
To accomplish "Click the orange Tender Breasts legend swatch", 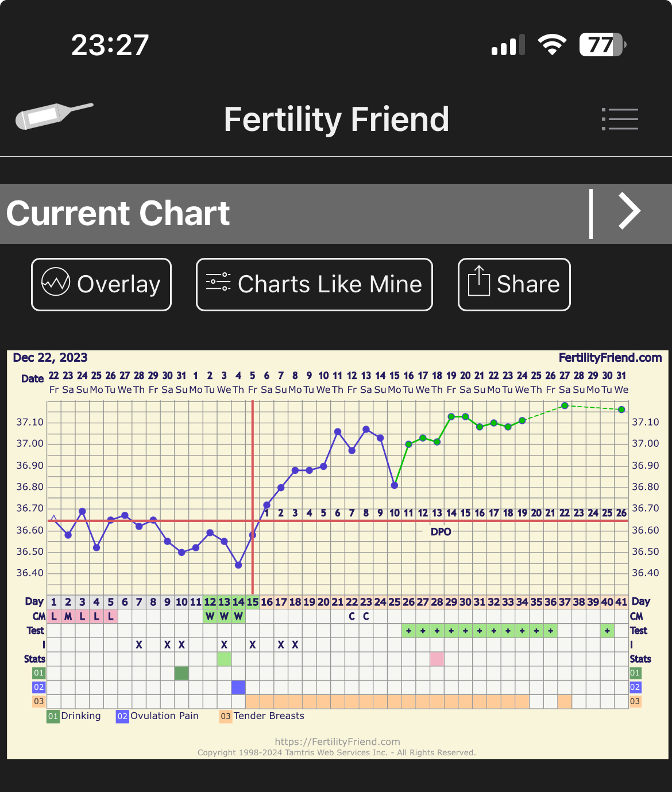I will [x=226, y=716].
